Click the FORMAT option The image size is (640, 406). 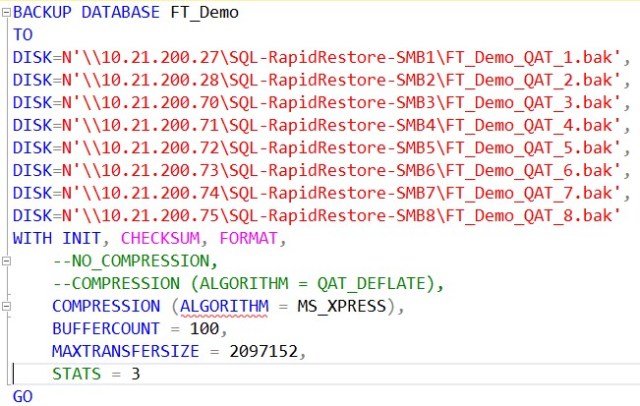pyautogui.click(x=249, y=238)
